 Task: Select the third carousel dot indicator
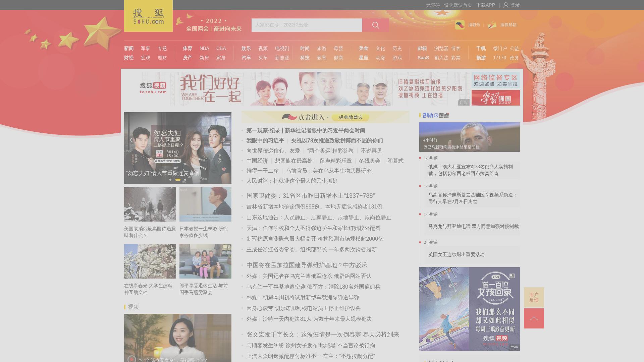click(x=185, y=180)
